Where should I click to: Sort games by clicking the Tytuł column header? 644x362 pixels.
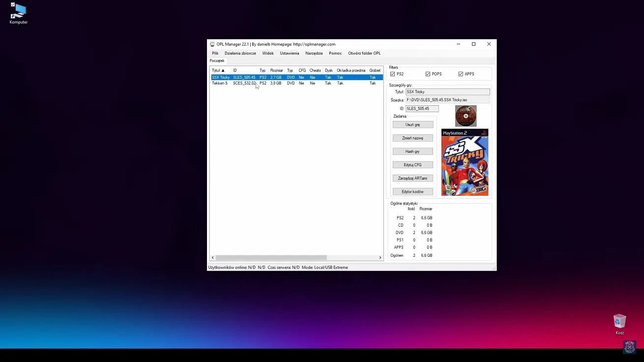(218, 70)
